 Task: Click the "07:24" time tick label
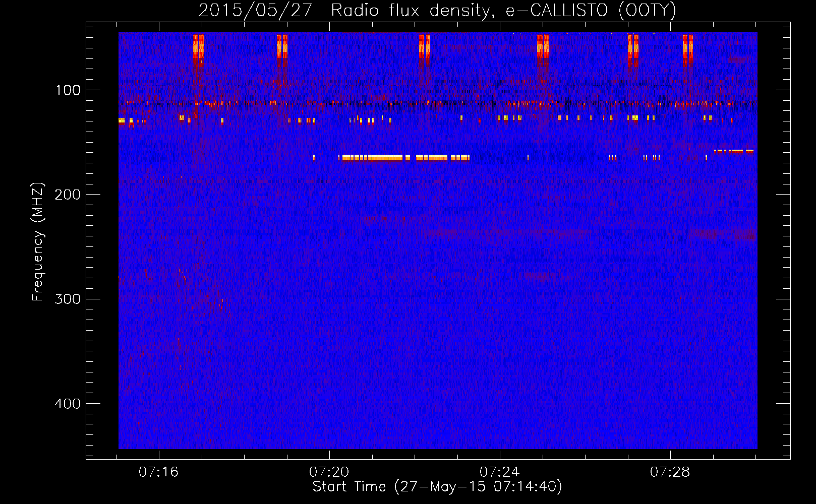pyautogui.click(x=500, y=472)
